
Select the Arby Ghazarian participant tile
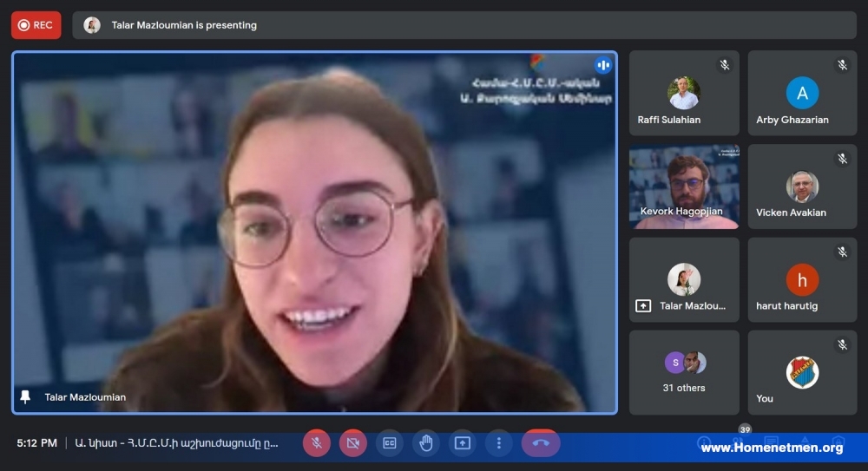tap(802, 93)
